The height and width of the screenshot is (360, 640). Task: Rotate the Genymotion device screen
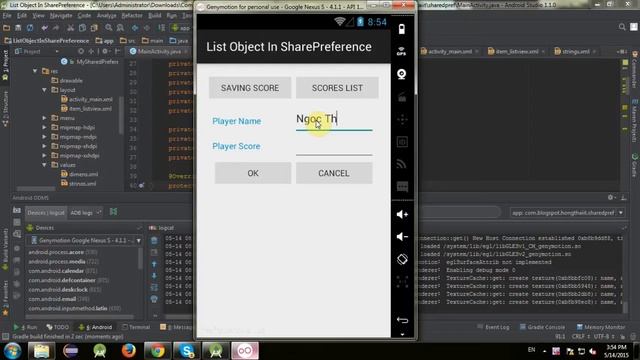pos(402,259)
